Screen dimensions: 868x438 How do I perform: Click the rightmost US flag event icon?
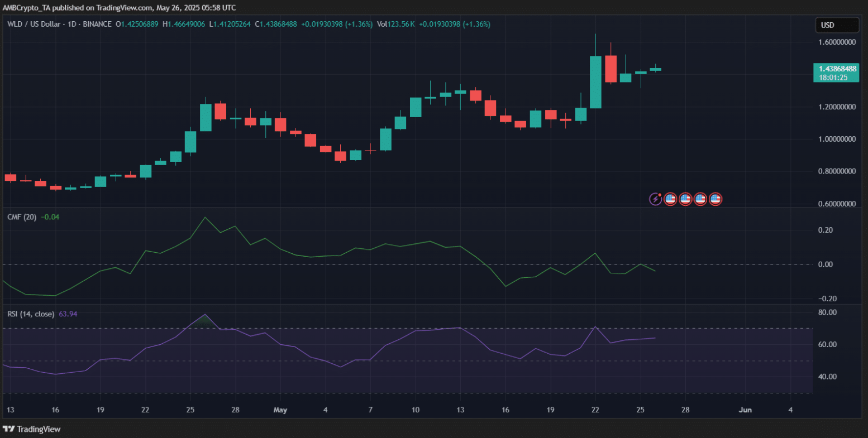[716, 199]
